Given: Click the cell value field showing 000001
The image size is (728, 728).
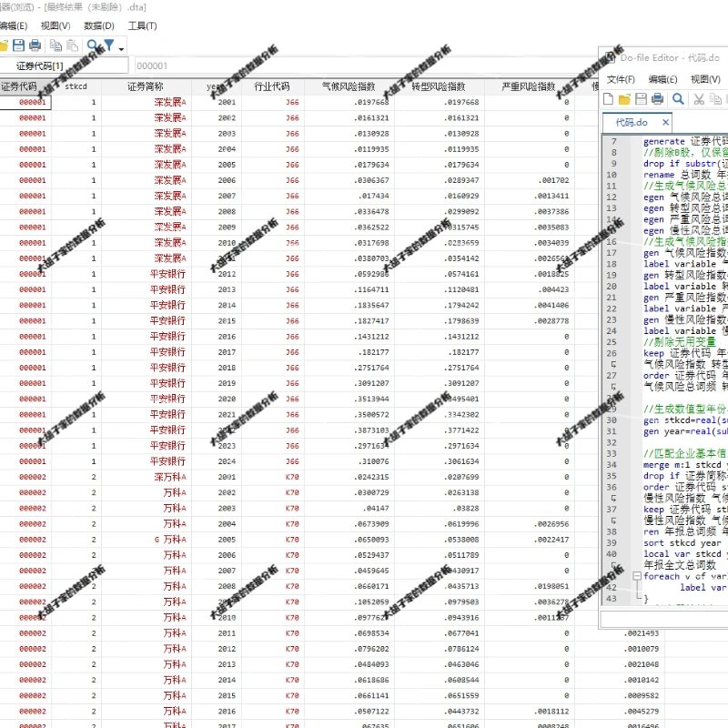Looking at the screenshot, I should pos(367,66).
